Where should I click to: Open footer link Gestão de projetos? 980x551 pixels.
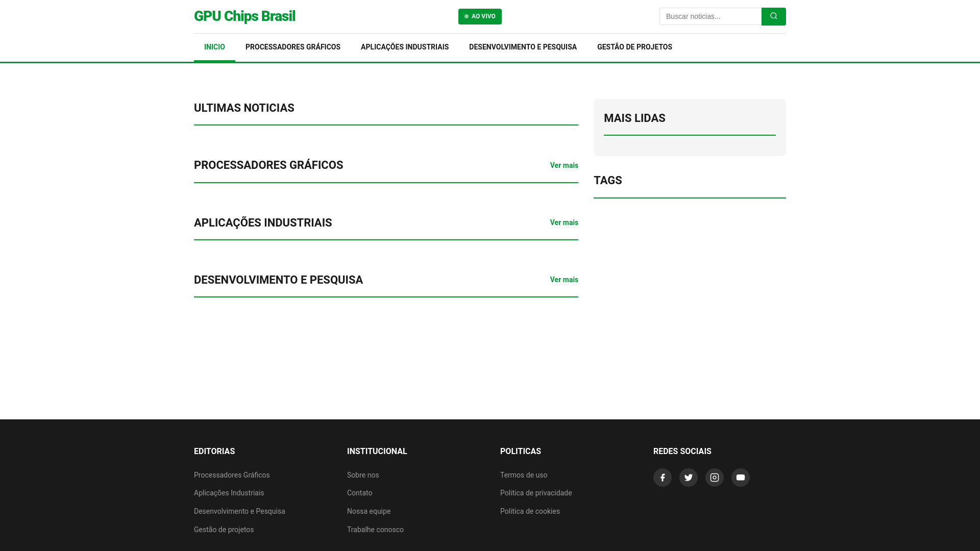(224, 530)
